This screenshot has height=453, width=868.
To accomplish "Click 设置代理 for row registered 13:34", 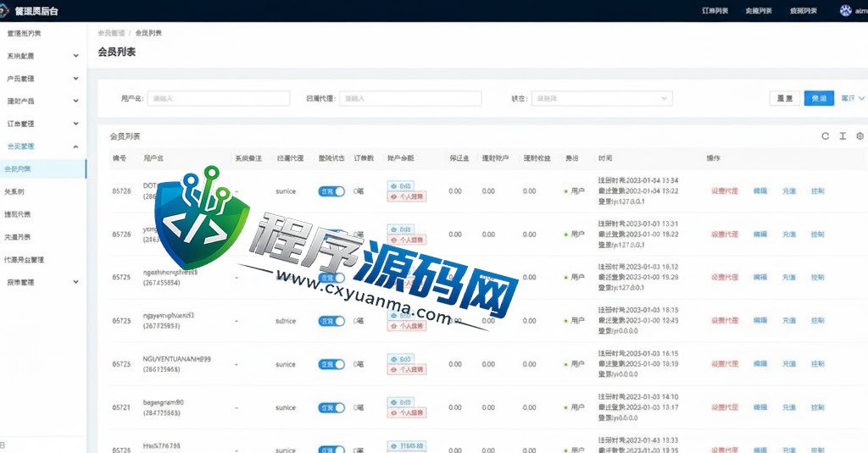I will 725,191.
